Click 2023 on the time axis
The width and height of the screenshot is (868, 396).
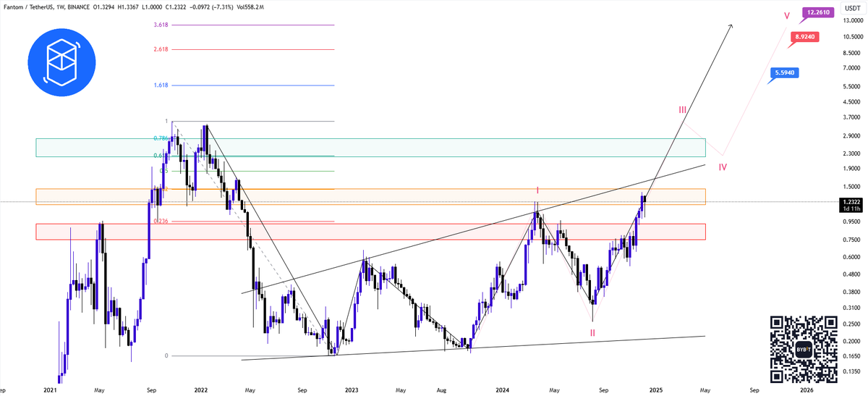[351, 389]
